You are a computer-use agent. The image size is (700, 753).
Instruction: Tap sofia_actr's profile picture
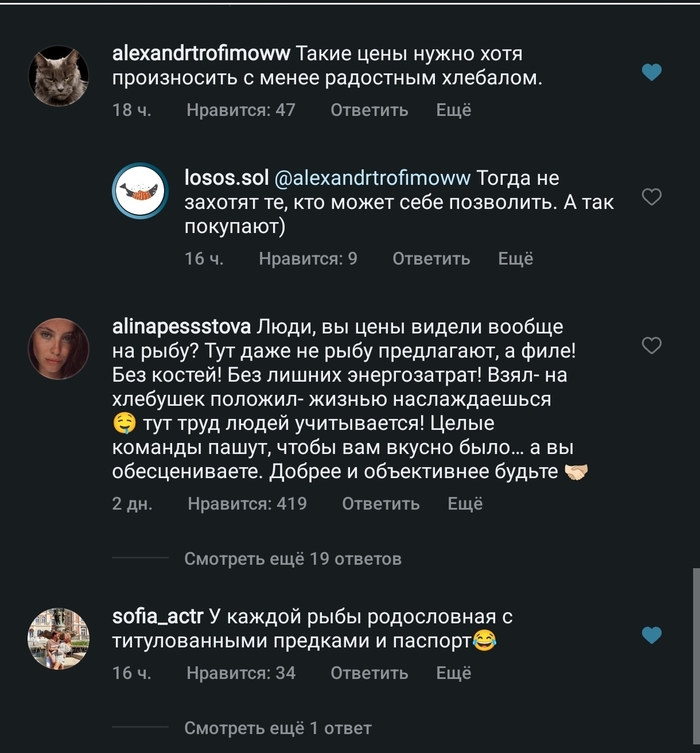point(59,638)
